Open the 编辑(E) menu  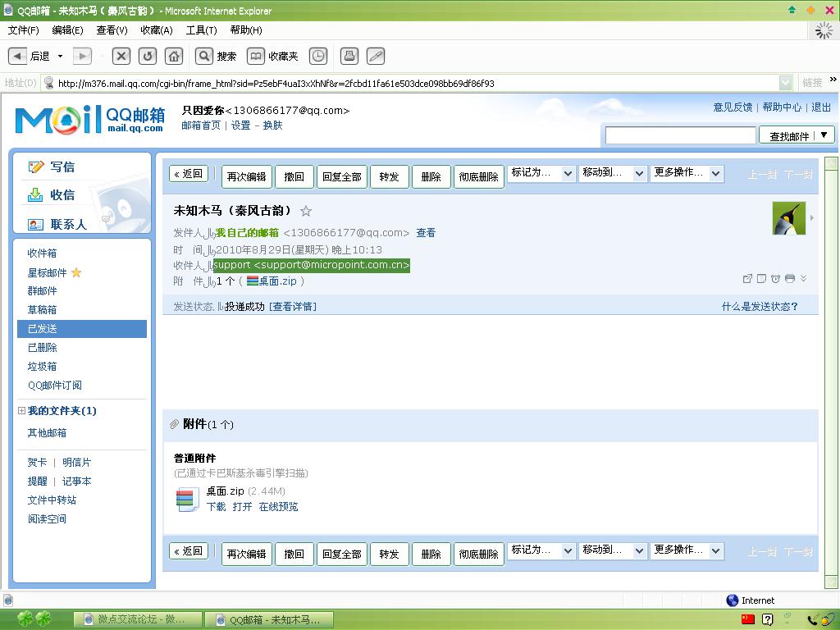67,30
